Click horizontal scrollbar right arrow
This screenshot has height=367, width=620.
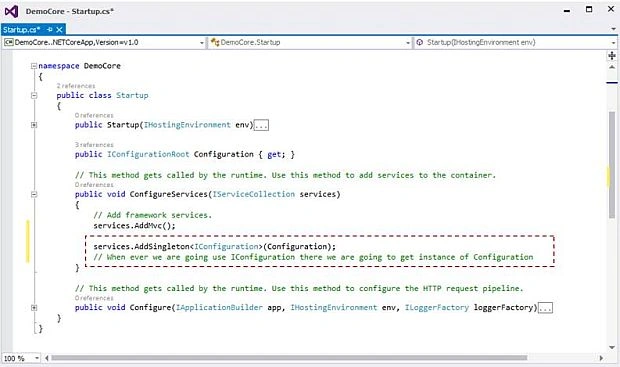click(601, 358)
